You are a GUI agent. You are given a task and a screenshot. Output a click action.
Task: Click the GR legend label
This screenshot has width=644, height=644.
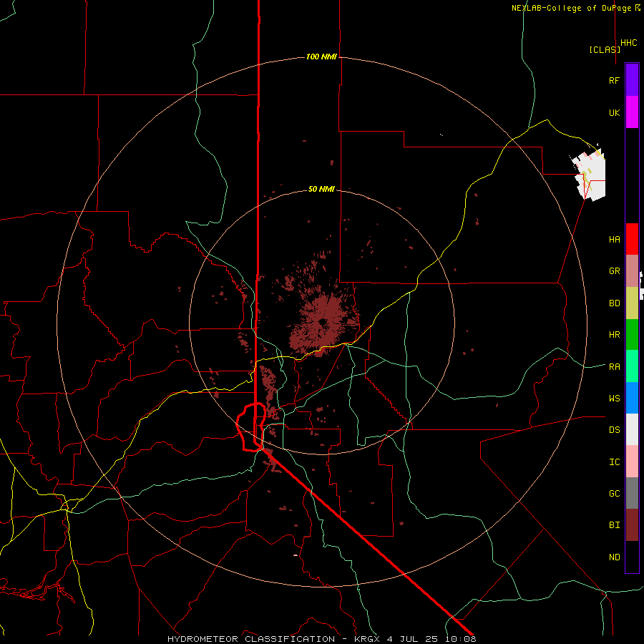614,271
